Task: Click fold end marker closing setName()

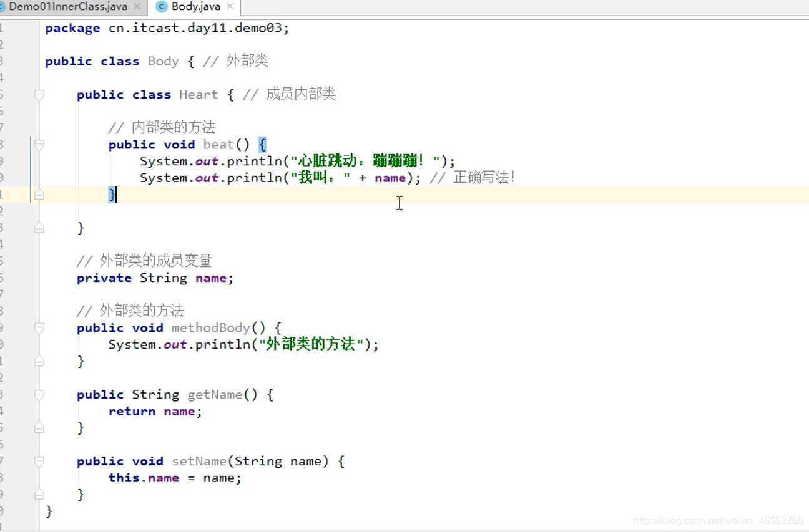Action: pos(39,495)
